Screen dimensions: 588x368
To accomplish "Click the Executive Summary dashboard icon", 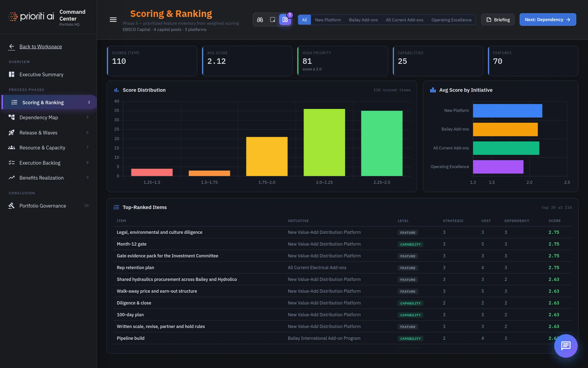I will pyautogui.click(x=12, y=74).
